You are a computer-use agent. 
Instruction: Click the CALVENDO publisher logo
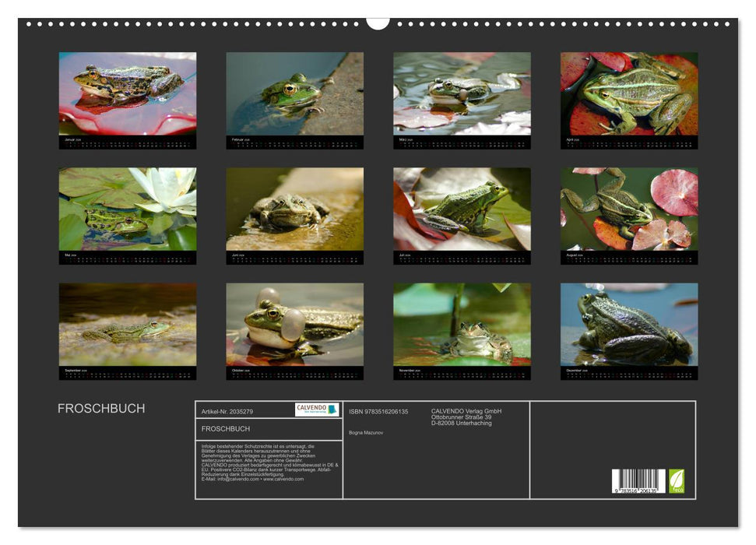coord(315,409)
